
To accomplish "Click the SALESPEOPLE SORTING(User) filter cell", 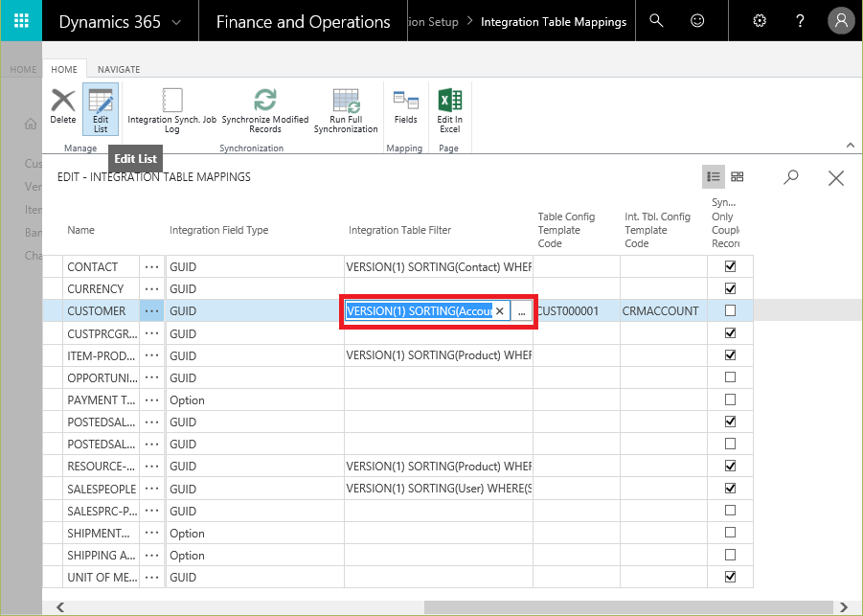I will tap(438, 489).
